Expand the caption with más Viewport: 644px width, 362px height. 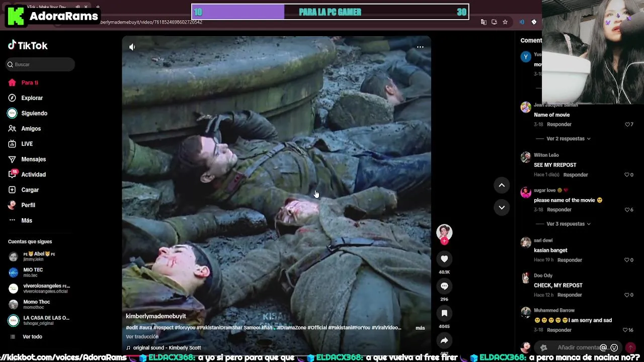point(420,328)
